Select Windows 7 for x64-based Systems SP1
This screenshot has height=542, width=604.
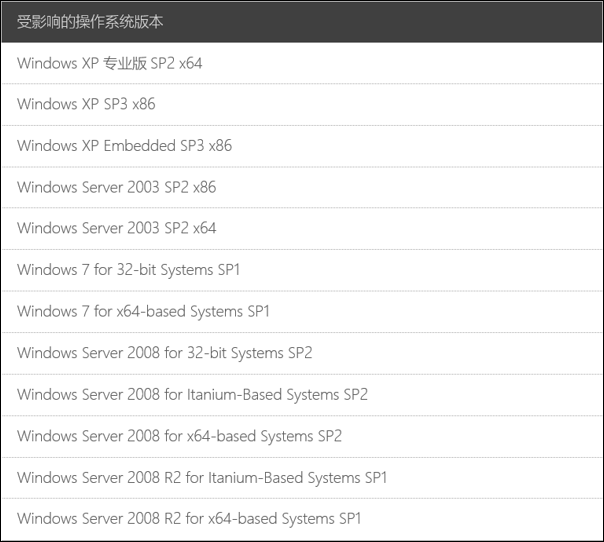click(x=302, y=312)
